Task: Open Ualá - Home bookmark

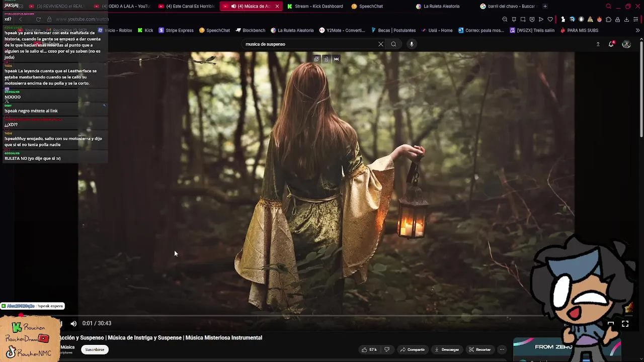Action: point(437,30)
